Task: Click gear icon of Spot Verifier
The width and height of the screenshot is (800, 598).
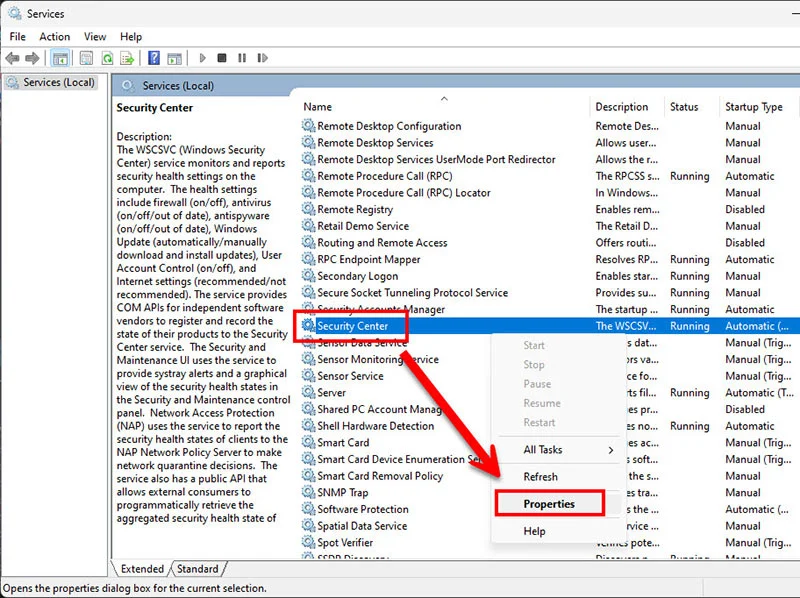Action: pyautogui.click(x=308, y=542)
